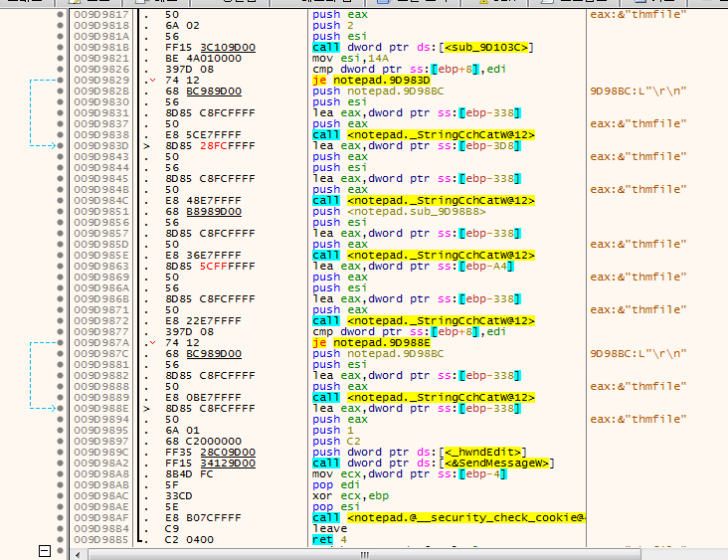
Task: Click the bytes 'E8 36E7FFFF'
Action: 203,256
